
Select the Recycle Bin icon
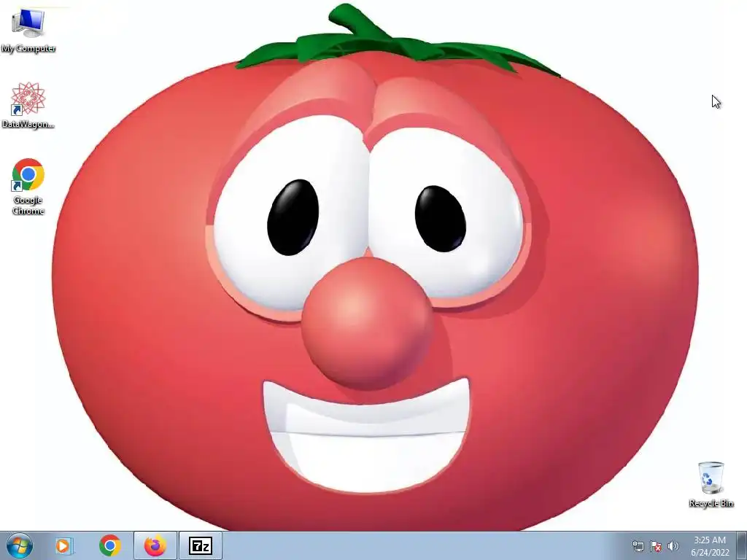[x=711, y=484]
